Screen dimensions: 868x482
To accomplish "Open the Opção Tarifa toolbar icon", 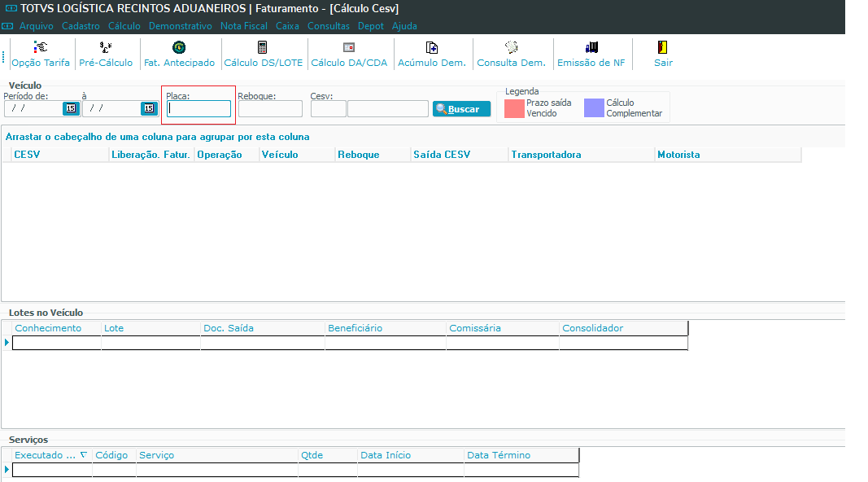I will click(x=41, y=47).
